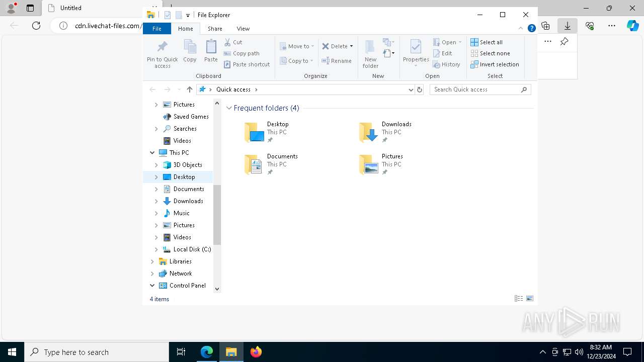This screenshot has height=362, width=644.
Task: Select Network in navigation pane
Action: pyautogui.click(x=181, y=274)
